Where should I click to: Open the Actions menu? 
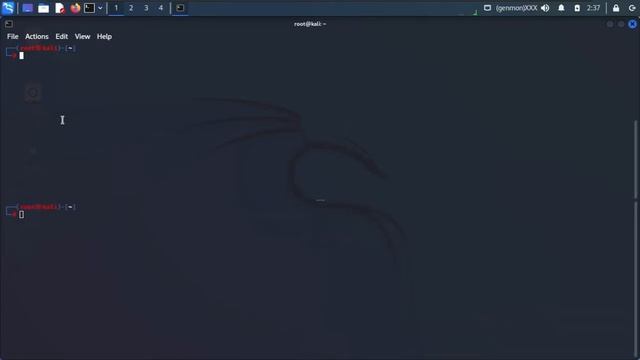pyautogui.click(x=37, y=36)
